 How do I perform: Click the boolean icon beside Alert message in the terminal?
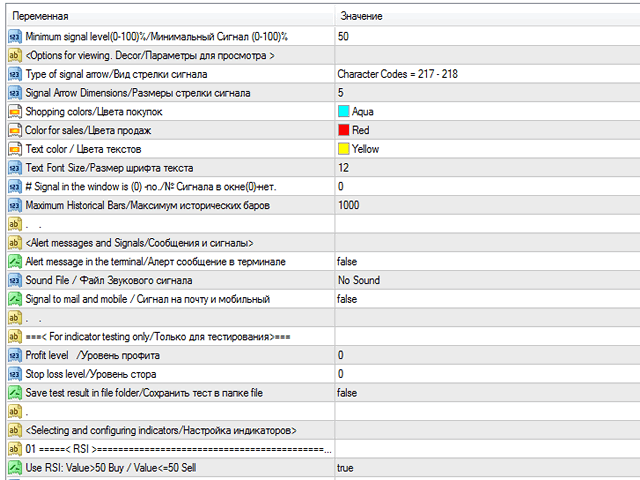point(15,262)
